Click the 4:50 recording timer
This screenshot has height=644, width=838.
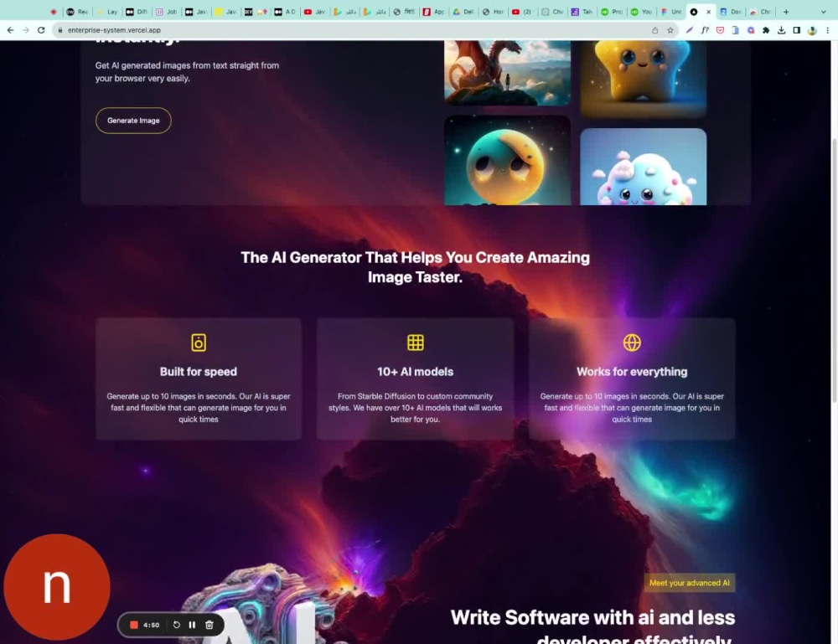click(x=151, y=625)
